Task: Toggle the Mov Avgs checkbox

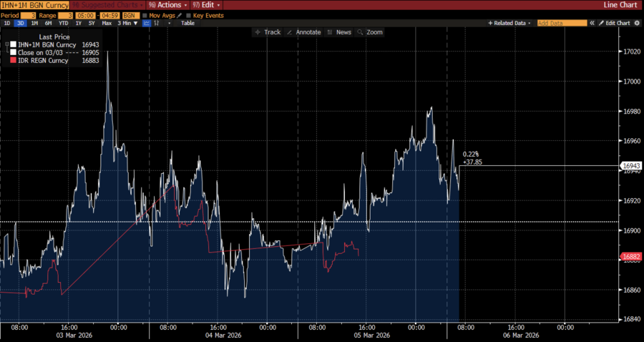Action: click(x=145, y=14)
